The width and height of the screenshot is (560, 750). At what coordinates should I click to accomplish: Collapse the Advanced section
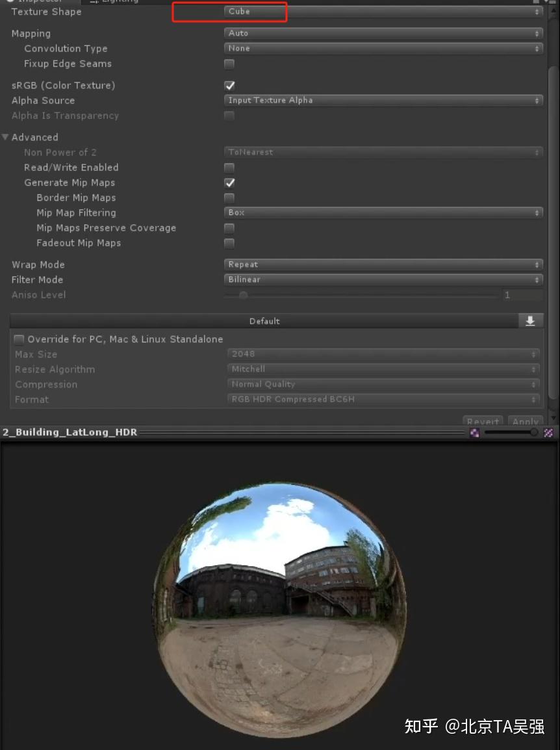(5, 137)
